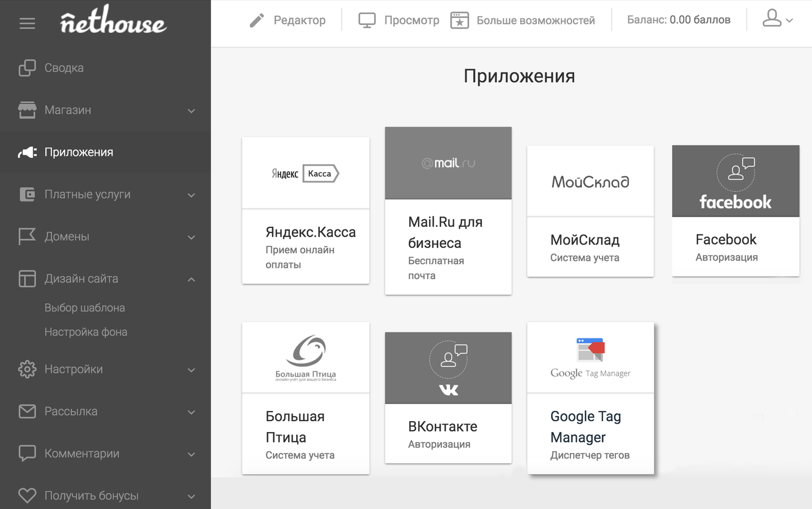812x509 pixels.
Task: Open Дизайн сайта sidebar item
Action: pyautogui.click(x=81, y=279)
